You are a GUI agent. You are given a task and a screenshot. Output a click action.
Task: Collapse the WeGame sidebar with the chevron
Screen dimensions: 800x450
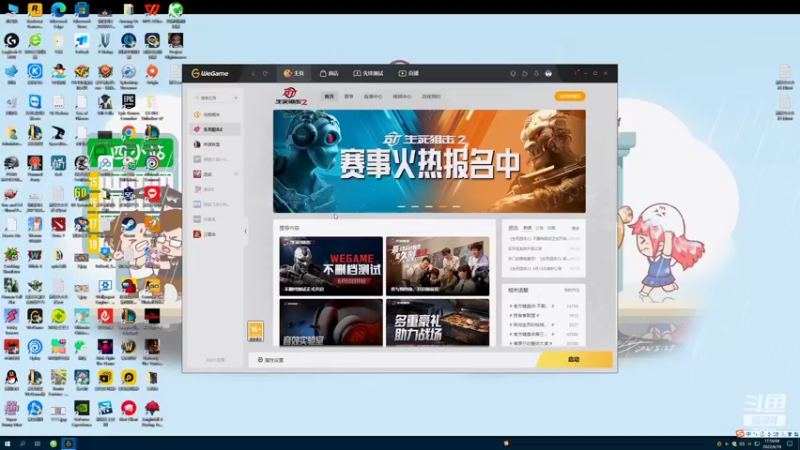tap(245, 231)
